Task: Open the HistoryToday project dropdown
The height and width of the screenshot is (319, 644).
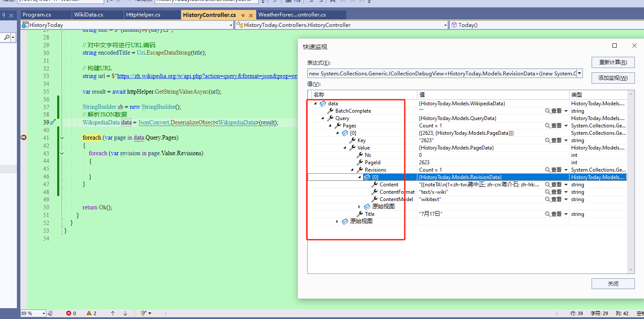Action: [x=231, y=25]
